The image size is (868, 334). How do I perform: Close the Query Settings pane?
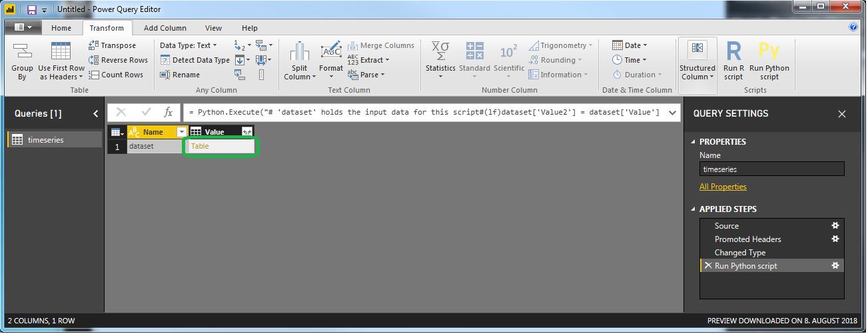pos(842,114)
